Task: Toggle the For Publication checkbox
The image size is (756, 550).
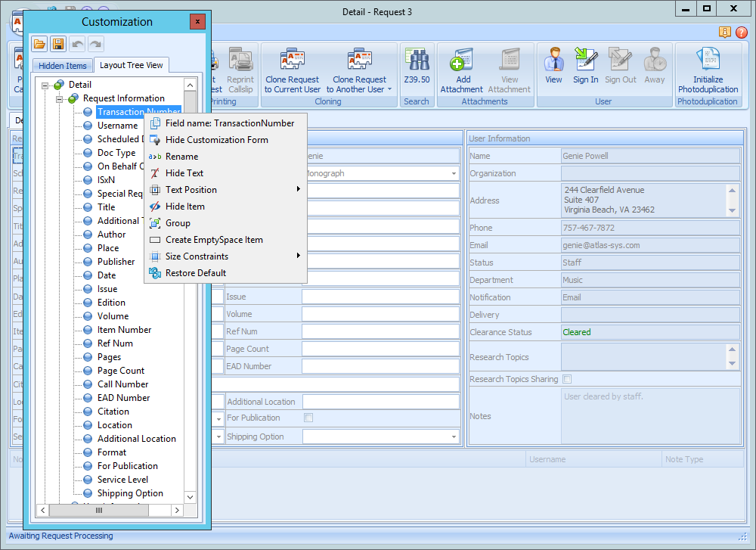Action: (308, 418)
